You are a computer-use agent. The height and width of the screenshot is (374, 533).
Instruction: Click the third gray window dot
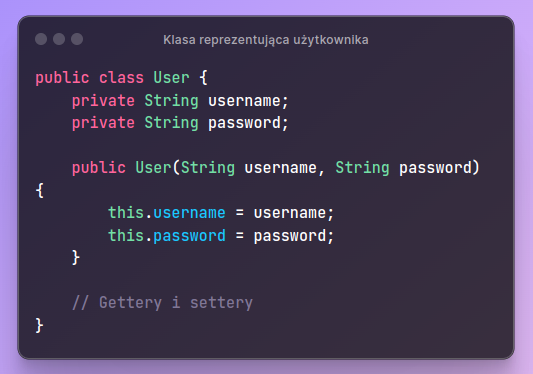[77, 39]
